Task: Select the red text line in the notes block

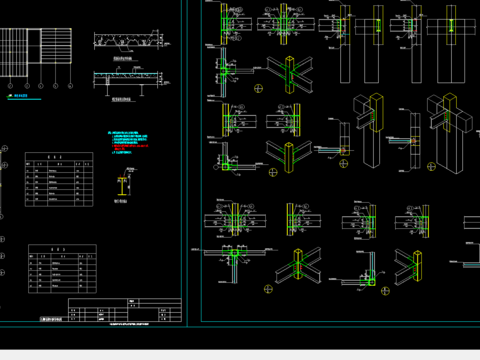Action: pyautogui.click(x=130, y=147)
